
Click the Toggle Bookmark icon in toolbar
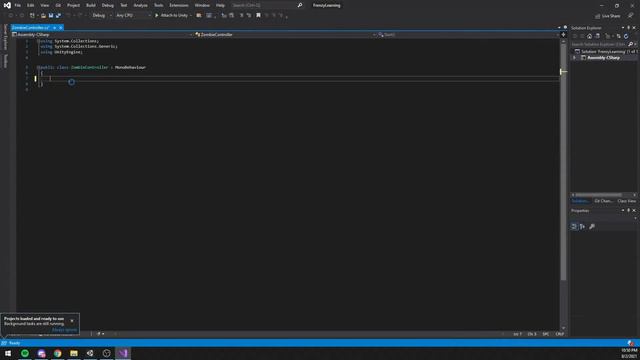point(258,16)
